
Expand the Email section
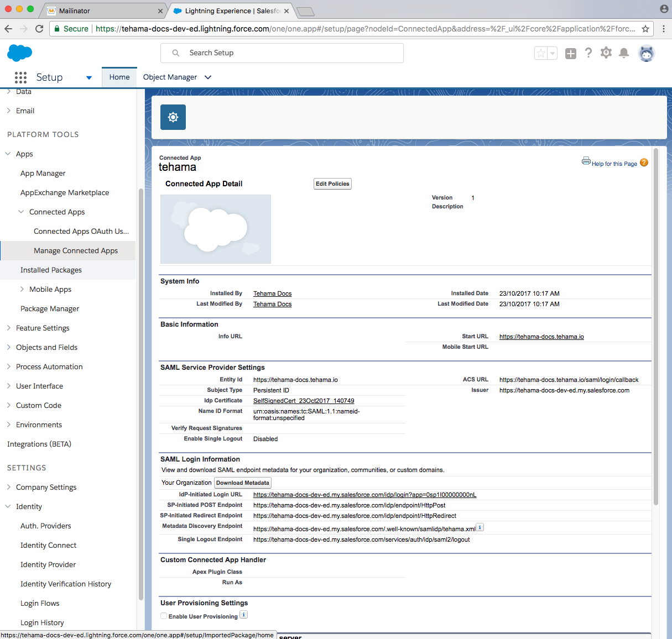coord(9,111)
